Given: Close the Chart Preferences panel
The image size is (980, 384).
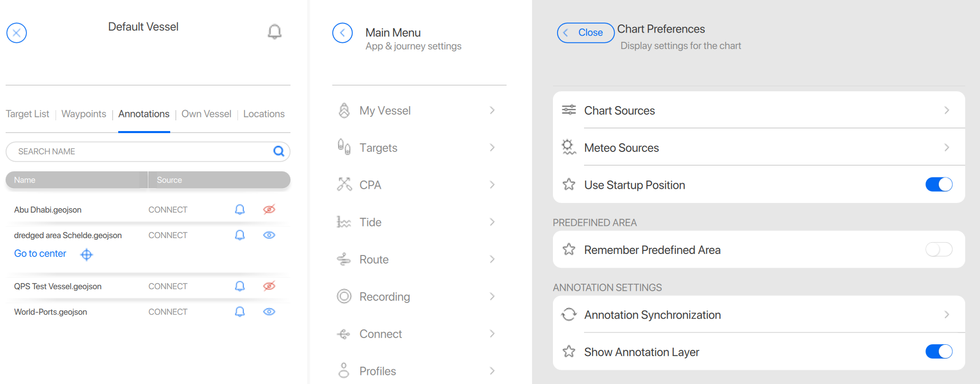Looking at the screenshot, I should click(585, 33).
